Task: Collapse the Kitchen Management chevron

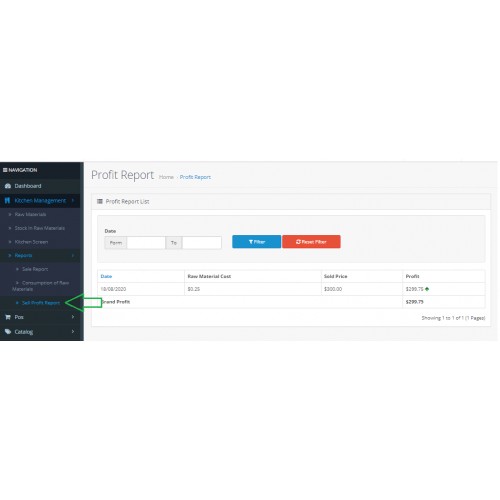Action: click(x=73, y=200)
